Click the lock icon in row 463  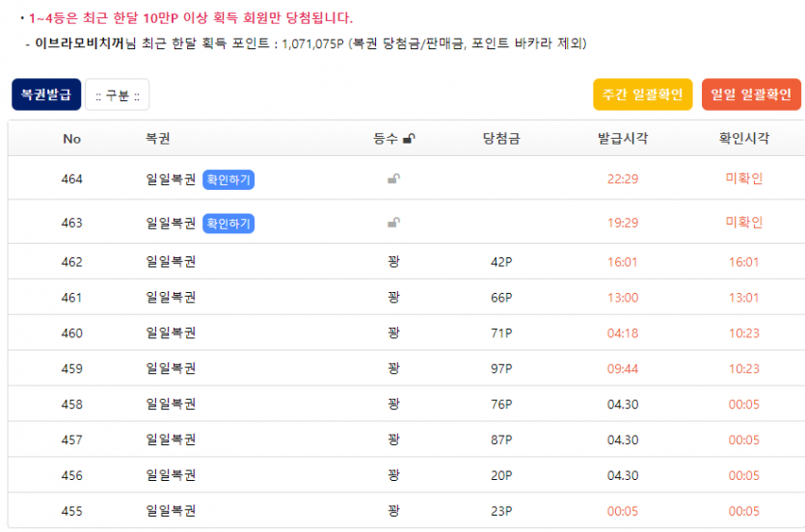click(393, 223)
